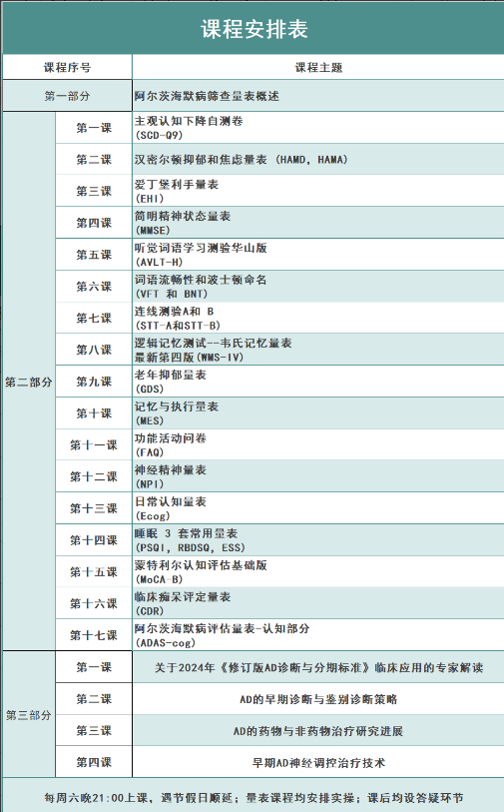Select the 老年抑郁量表 (GDS) cell

tap(318, 382)
